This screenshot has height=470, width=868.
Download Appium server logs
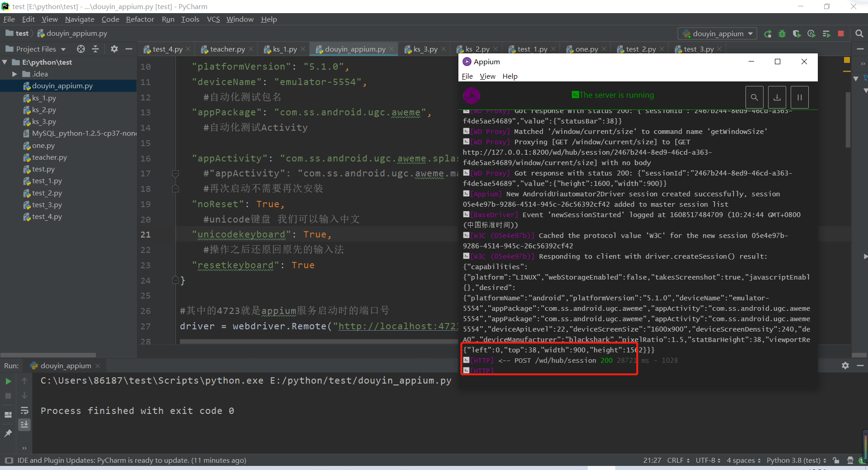tap(777, 97)
